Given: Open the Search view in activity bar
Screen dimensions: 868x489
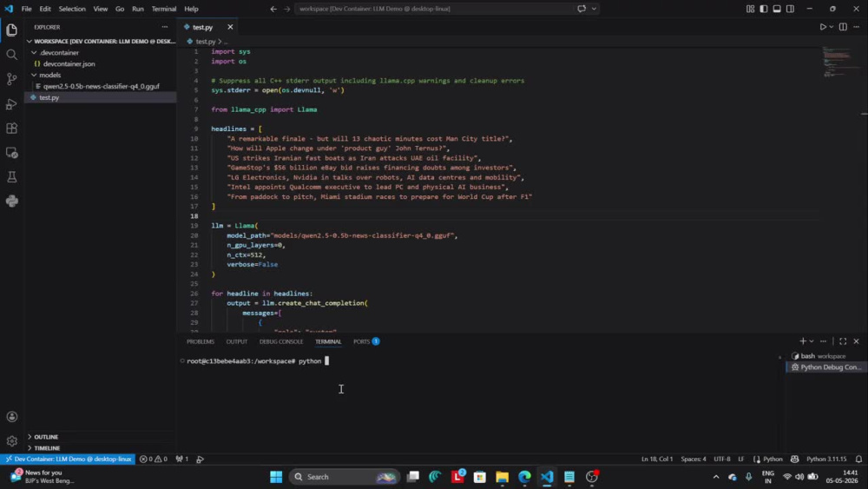Looking at the screenshot, I should (11, 54).
